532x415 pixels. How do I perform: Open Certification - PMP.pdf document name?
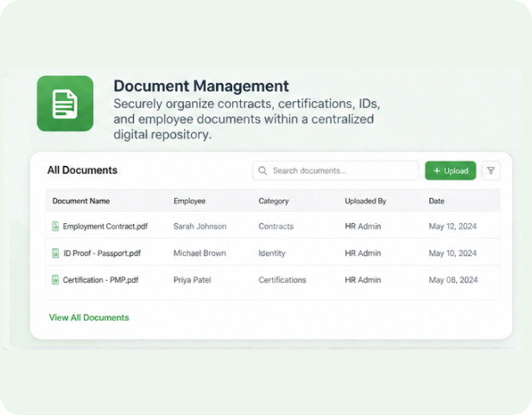(x=101, y=280)
